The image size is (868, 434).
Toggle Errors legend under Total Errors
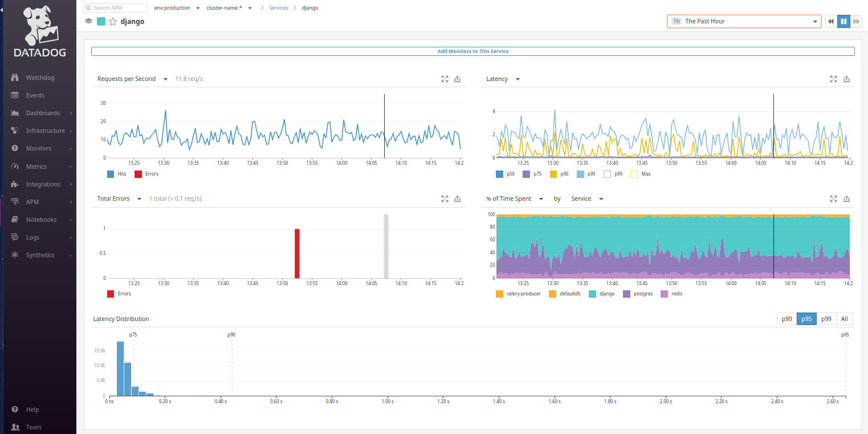pyautogui.click(x=119, y=294)
